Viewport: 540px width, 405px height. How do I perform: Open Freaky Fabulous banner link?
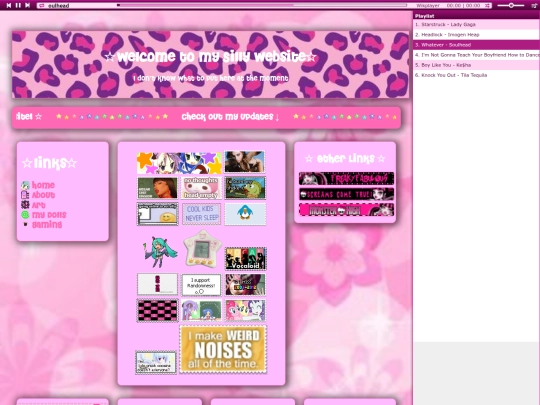(346, 178)
